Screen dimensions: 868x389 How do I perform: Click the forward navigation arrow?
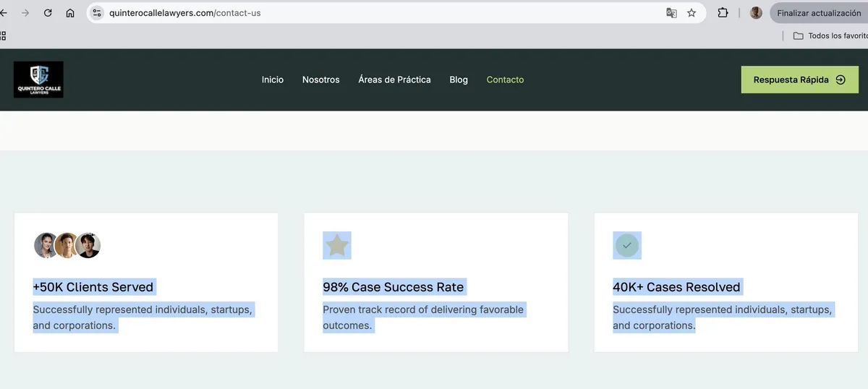[x=26, y=13]
